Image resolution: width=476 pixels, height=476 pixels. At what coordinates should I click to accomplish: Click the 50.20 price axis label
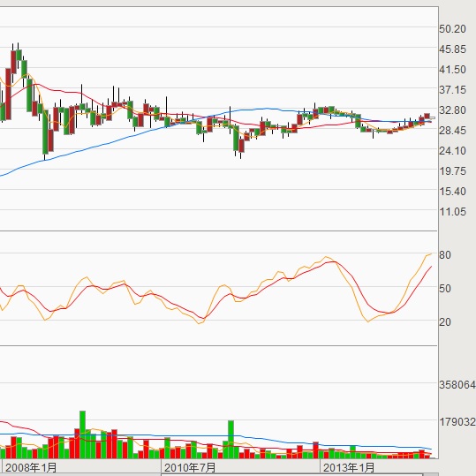[x=452, y=29]
